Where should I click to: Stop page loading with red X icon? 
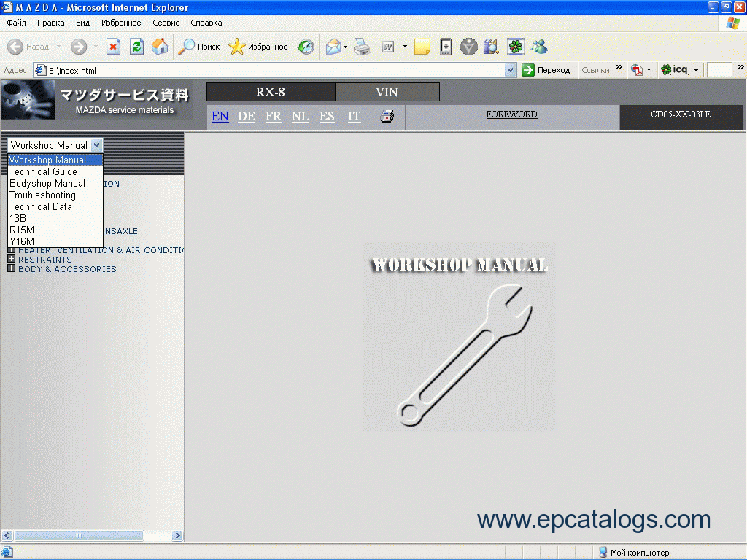coord(113,47)
